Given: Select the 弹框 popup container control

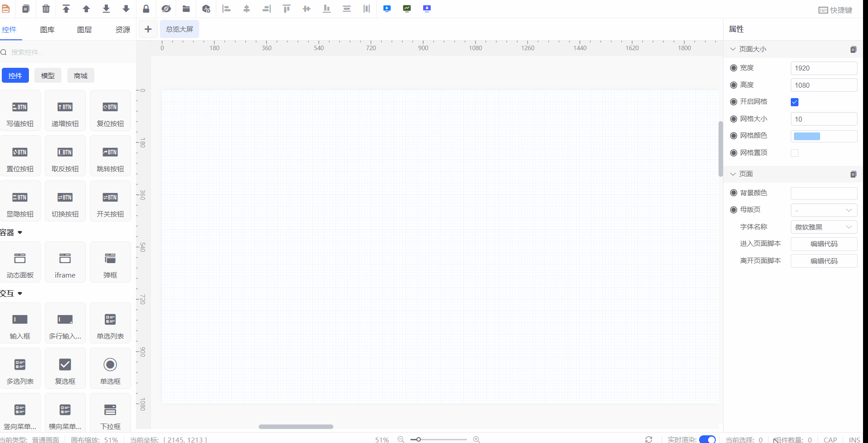Looking at the screenshot, I should 110,262.
